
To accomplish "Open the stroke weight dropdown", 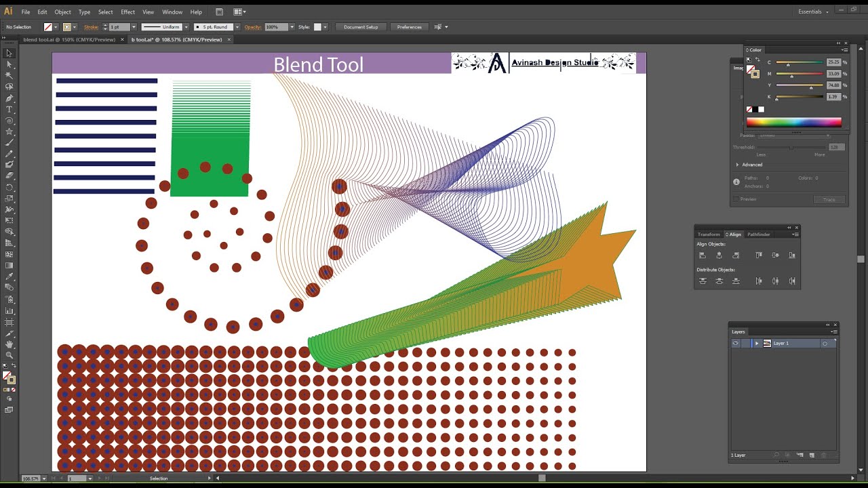I will [x=134, y=27].
